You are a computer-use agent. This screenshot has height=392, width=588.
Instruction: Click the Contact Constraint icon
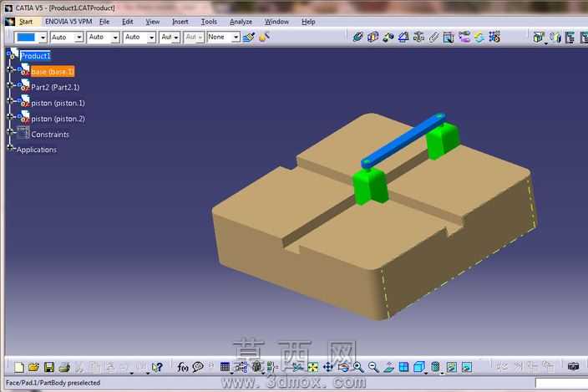373,37
